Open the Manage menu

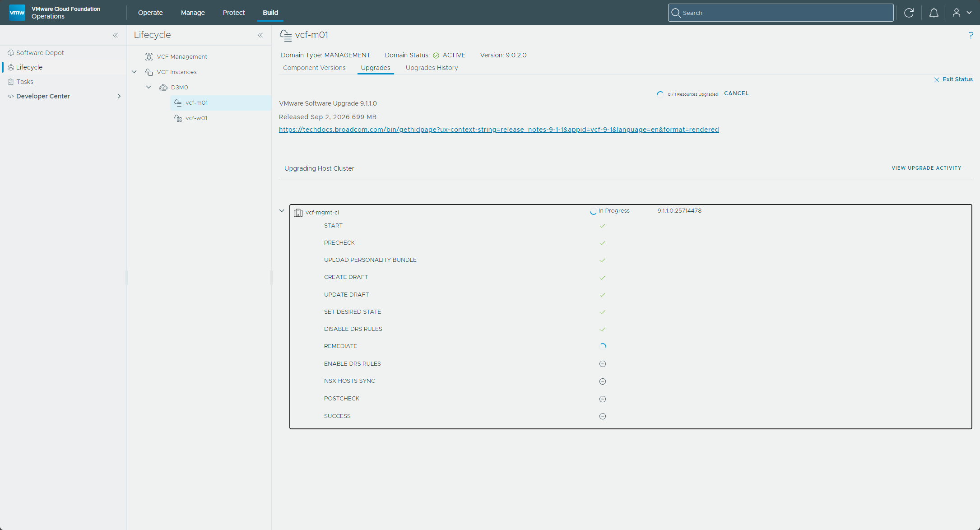pyautogui.click(x=193, y=13)
